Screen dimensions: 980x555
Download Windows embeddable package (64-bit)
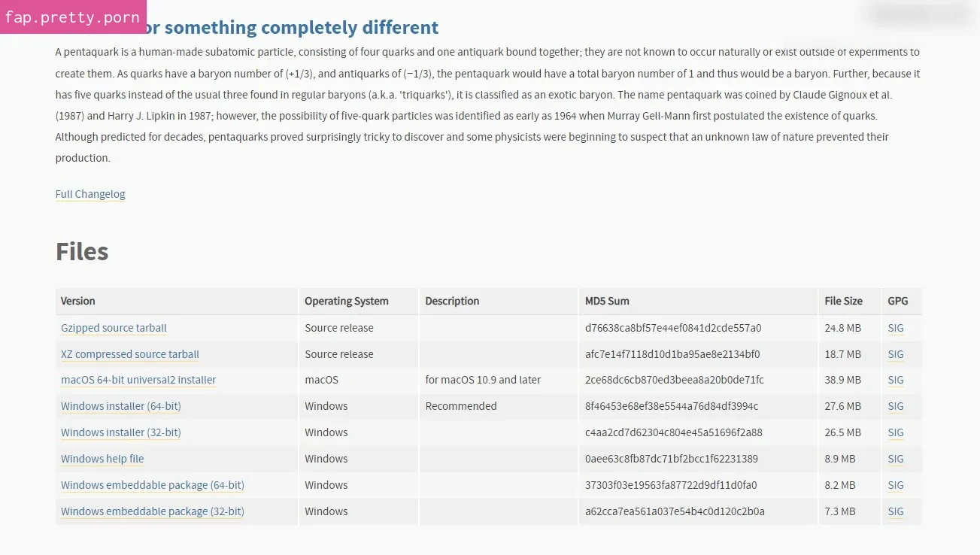[153, 485]
